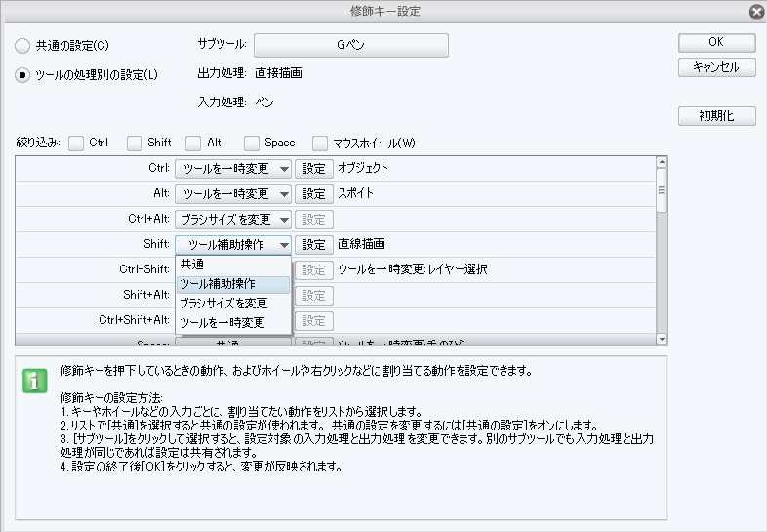Choose 共通 from the dropdown list
The width and height of the screenshot is (767, 532).
coord(233,265)
